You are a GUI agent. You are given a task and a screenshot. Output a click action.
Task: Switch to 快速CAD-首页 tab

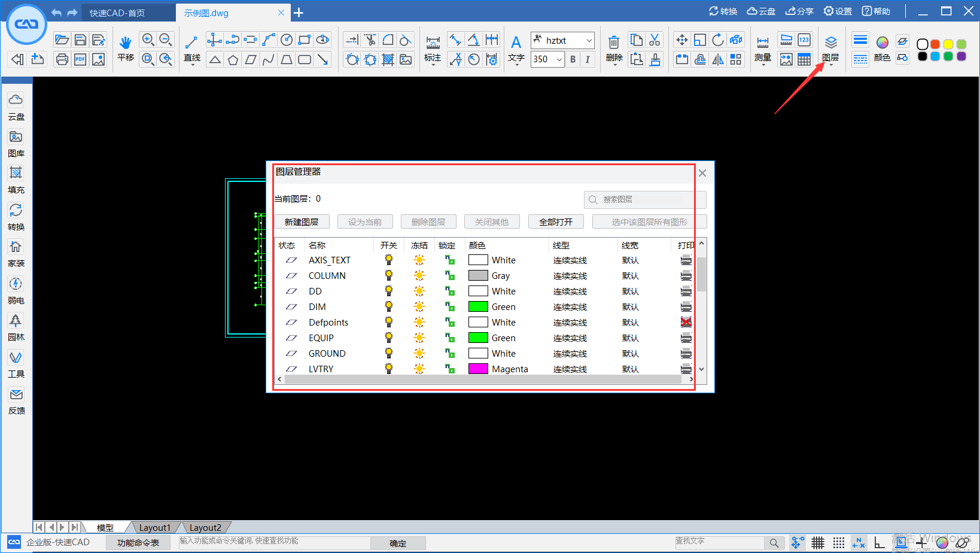(x=117, y=13)
